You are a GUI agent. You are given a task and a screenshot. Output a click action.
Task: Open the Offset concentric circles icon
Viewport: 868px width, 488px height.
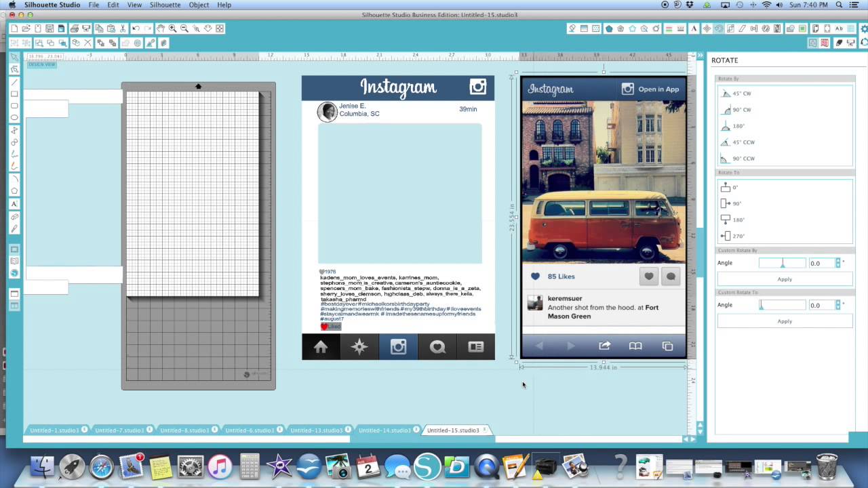point(137,43)
